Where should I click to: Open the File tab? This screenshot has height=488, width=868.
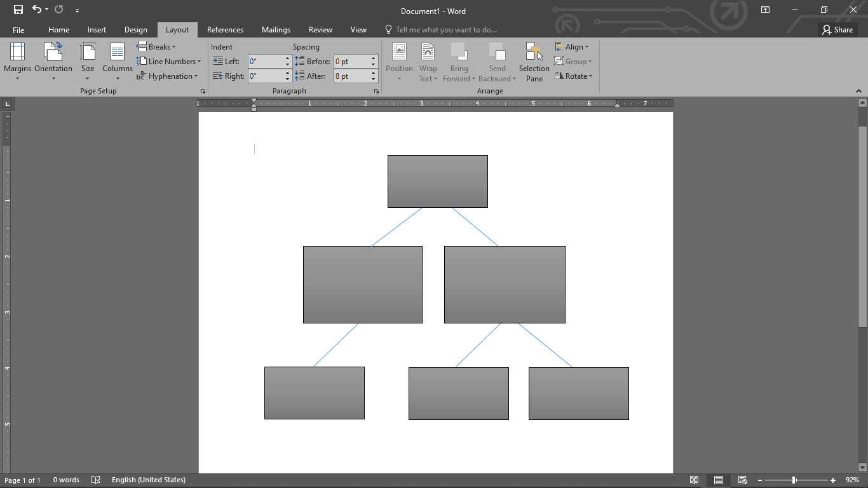coord(18,30)
